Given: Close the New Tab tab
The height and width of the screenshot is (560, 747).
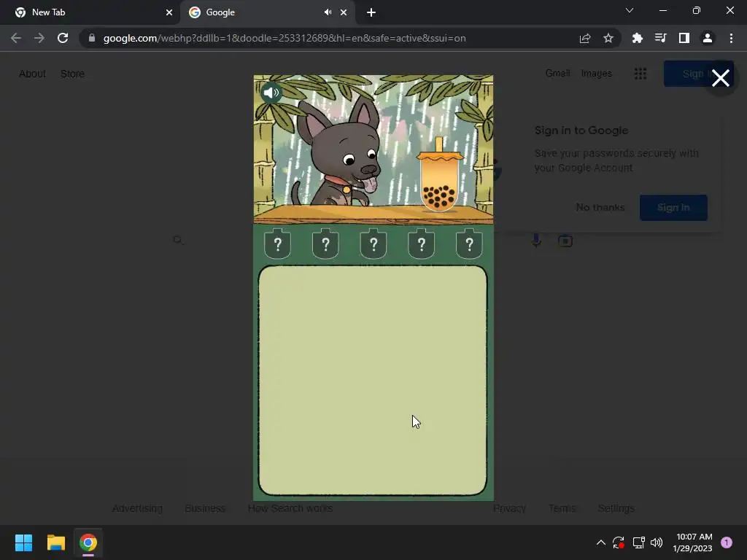Looking at the screenshot, I should point(169,12).
